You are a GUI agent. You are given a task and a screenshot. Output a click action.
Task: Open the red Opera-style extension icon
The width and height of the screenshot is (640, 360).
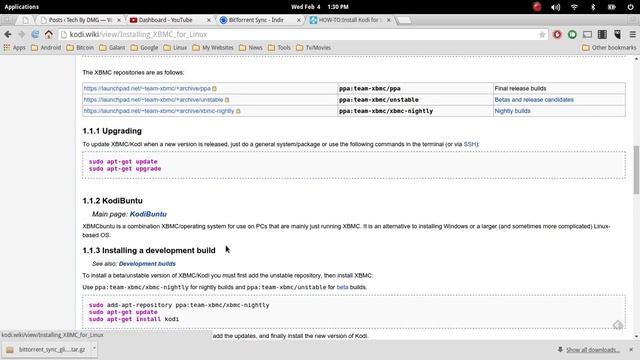pos(557,35)
